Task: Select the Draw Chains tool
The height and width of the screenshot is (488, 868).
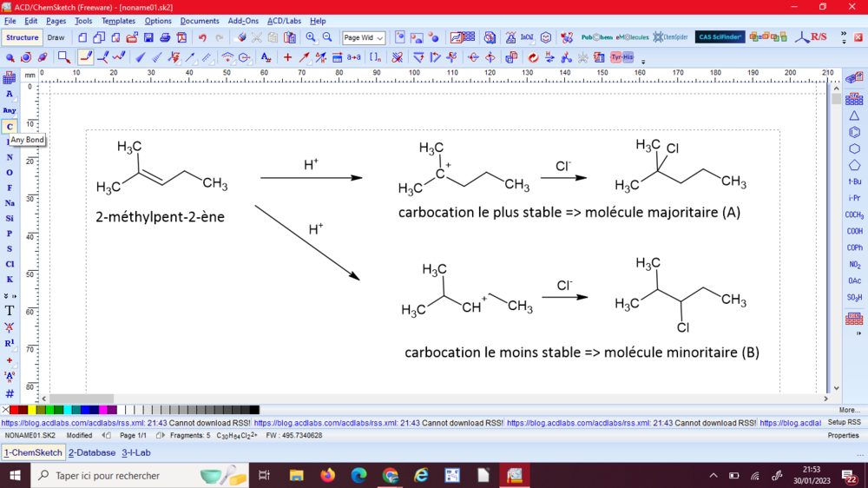Action: tap(119, 57)
